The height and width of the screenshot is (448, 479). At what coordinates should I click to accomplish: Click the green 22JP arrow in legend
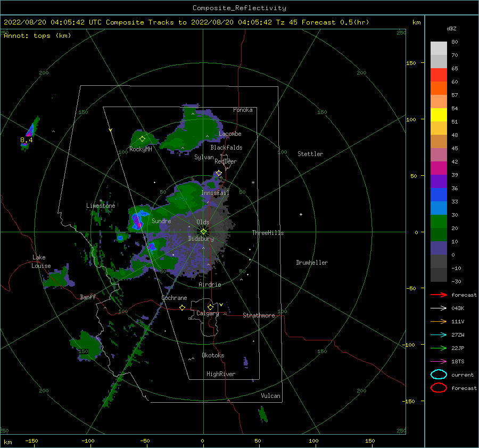click(x=439, y=348)
